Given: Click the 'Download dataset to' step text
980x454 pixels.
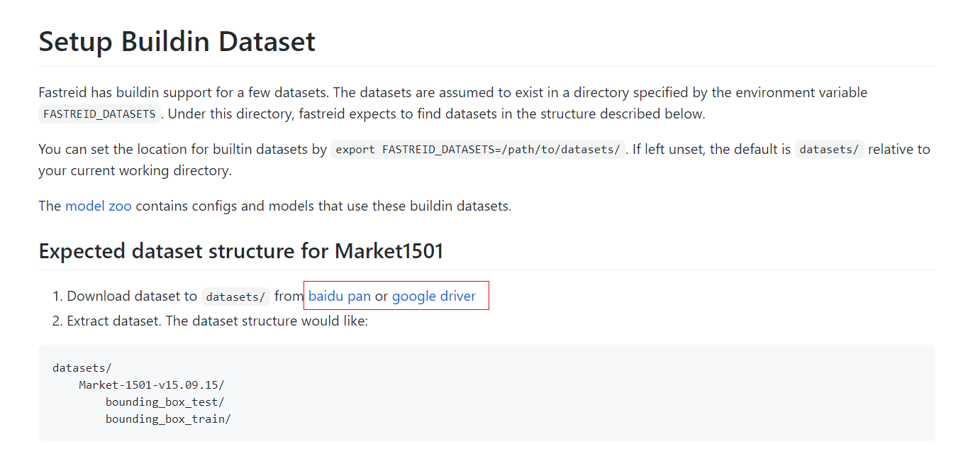Looking at the screenshot, I should pyautogui.click(x=132, y=296).
